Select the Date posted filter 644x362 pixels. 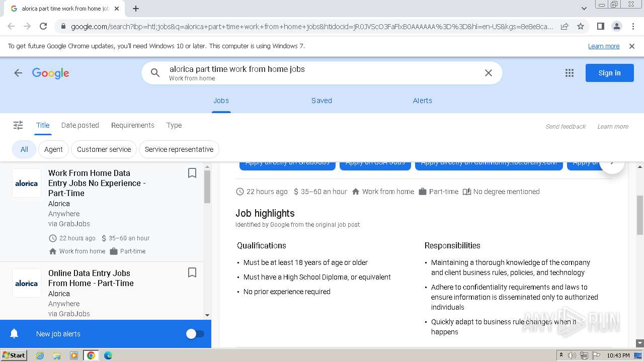80,125
